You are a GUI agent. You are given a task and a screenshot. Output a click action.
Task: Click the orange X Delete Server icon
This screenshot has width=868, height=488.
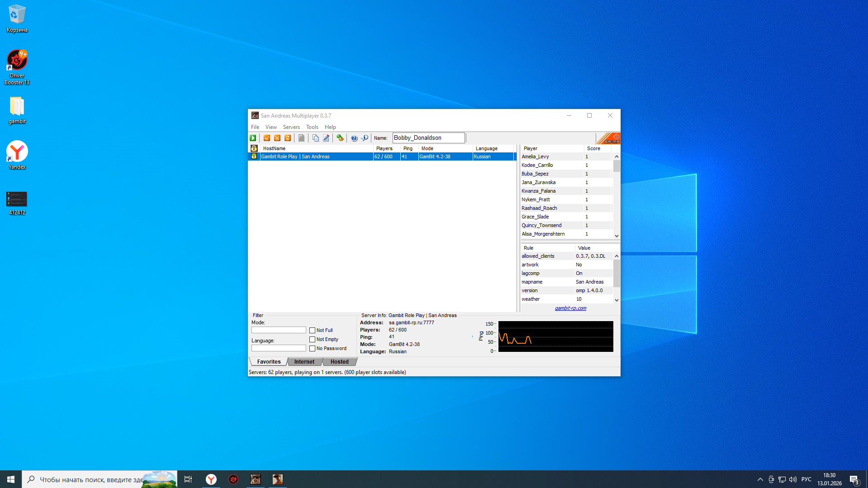(x=277, y=138)
